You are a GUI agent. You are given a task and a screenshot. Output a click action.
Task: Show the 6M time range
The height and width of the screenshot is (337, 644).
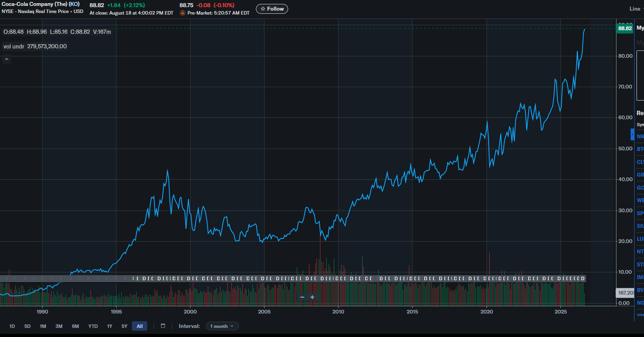point(76,326)
